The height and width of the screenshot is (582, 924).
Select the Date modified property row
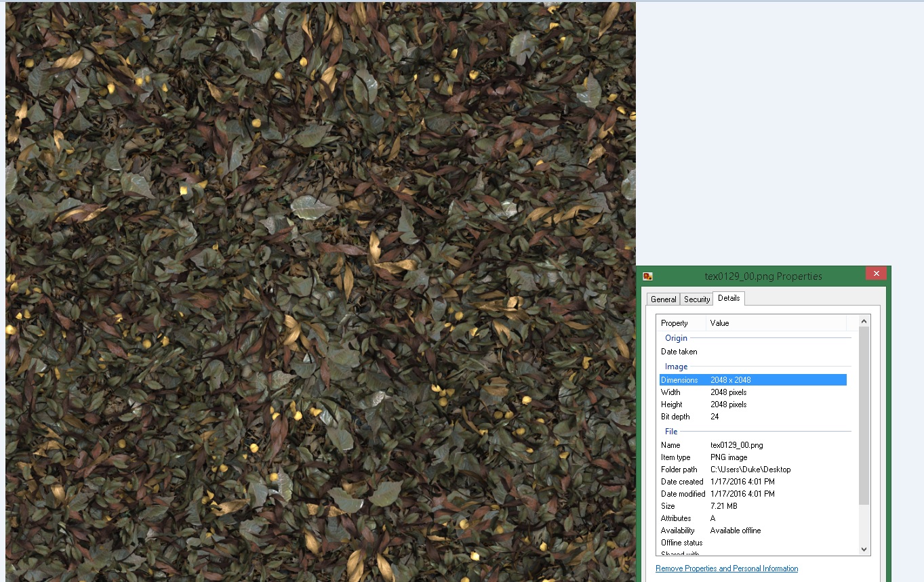(x=752, y=494)
